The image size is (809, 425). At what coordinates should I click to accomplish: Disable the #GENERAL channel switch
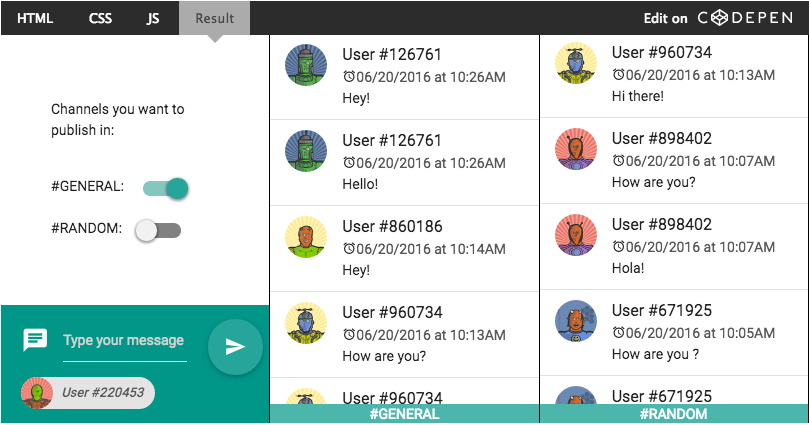tap(165, 187)
